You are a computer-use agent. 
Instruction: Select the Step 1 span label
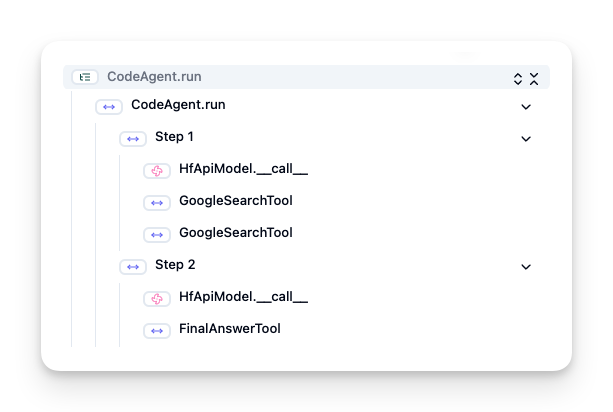(175, 137)
